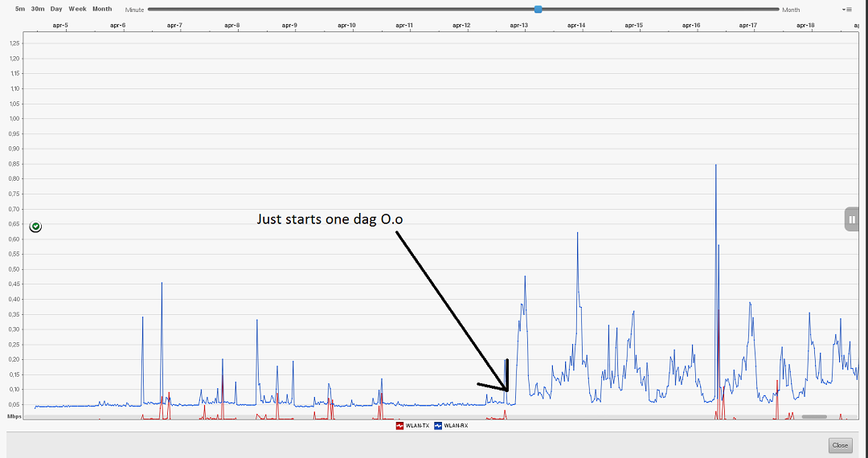The width and height of the screenshot is (868, 458).
Task: Switch to the Day range
Action: (56, 9)
